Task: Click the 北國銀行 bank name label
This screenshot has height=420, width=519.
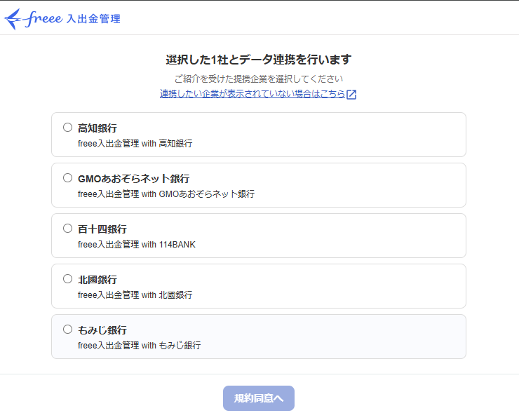Action: point(97,280)
